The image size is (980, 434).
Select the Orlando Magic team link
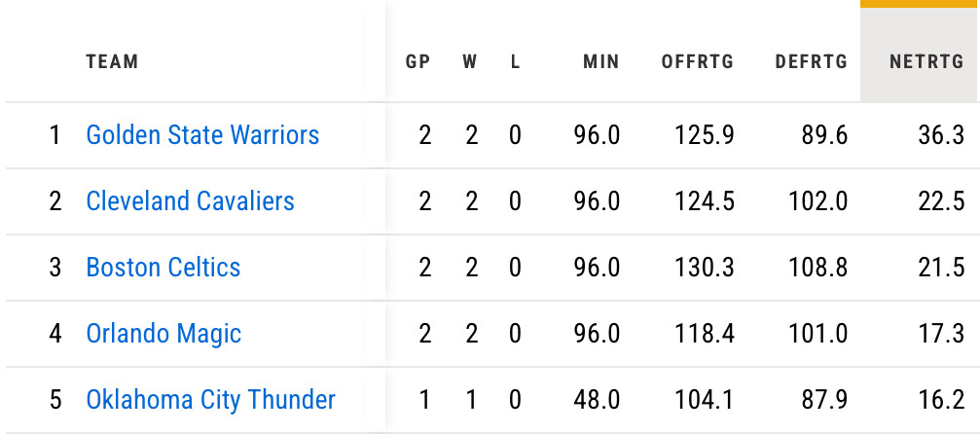(x=163, y=333)
